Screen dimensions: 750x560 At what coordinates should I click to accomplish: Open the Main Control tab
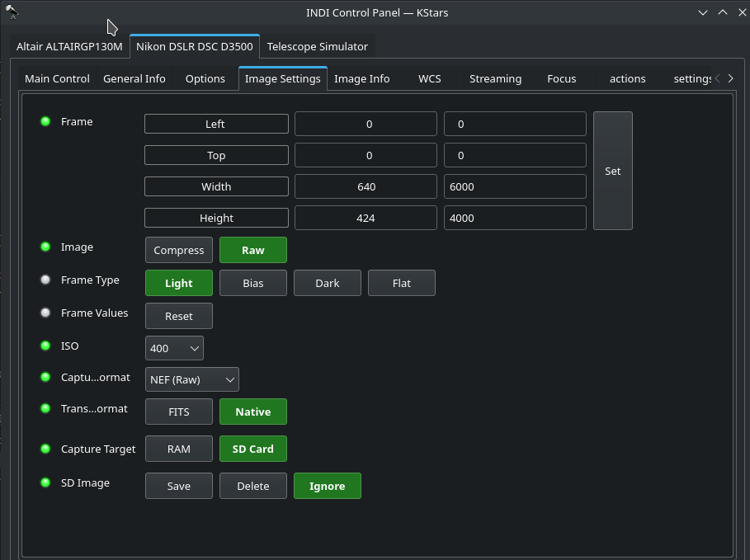click(x=57, y=78)
